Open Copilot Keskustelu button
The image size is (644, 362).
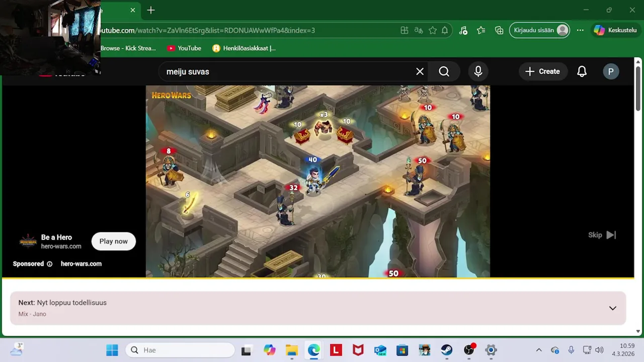[x=615, y=30]
